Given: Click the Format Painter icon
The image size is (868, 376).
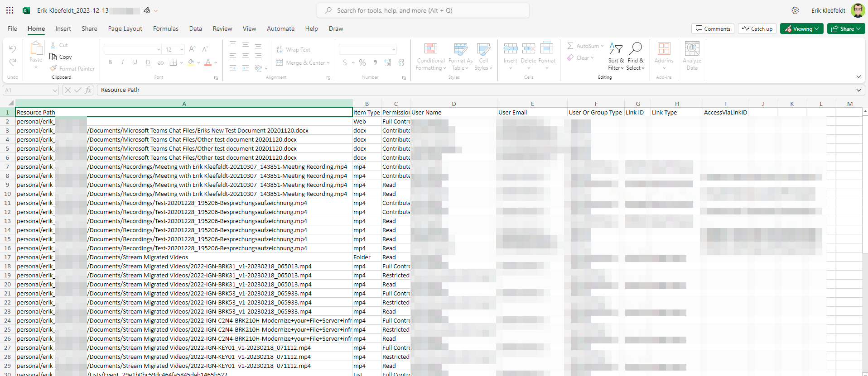Looking at the screenshot, I should 53,68.
